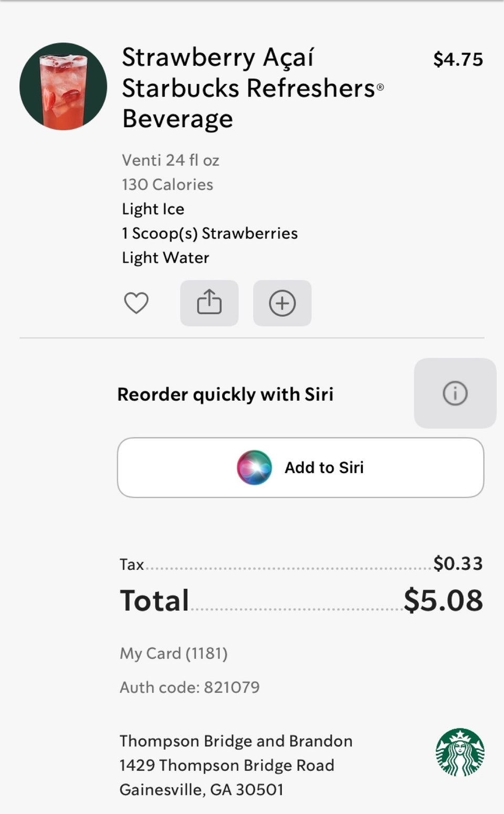Tap the Venti 24 fl oz size
This screenshot has width=504, height=814.
tap(170, 160)
